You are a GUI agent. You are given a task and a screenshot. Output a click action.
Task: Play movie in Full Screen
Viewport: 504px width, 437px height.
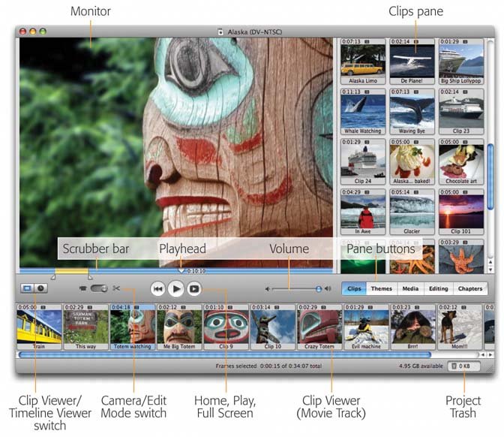[194, 288]
